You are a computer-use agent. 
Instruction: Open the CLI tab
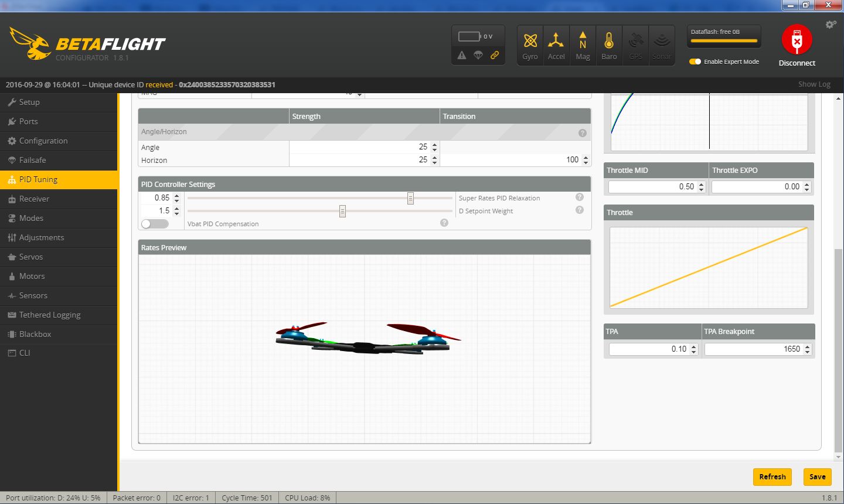point(59,353)
